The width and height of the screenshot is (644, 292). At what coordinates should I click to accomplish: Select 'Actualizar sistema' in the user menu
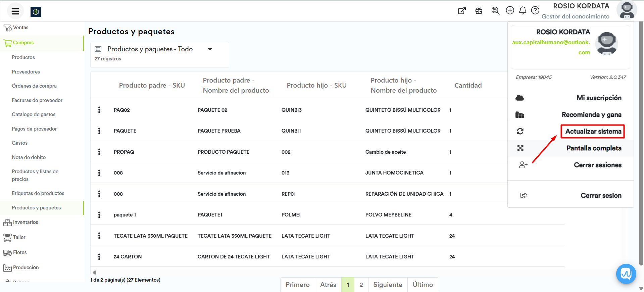593,131
